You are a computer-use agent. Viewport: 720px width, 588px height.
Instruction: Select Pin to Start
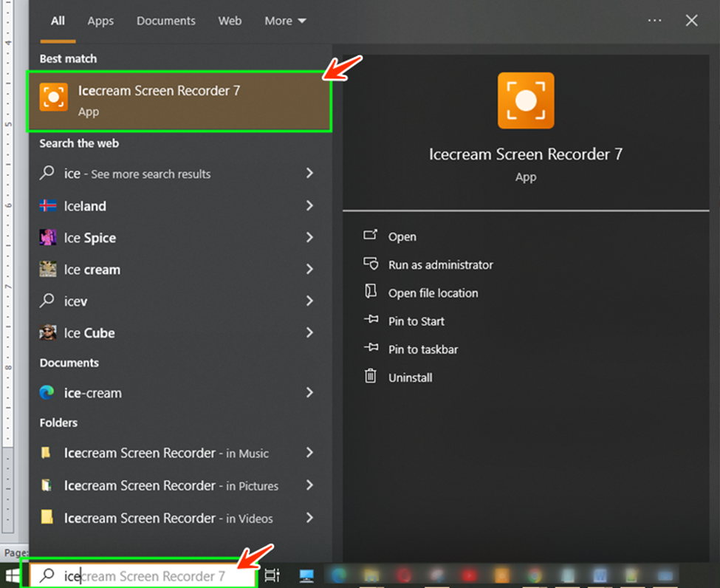point(416,321)
